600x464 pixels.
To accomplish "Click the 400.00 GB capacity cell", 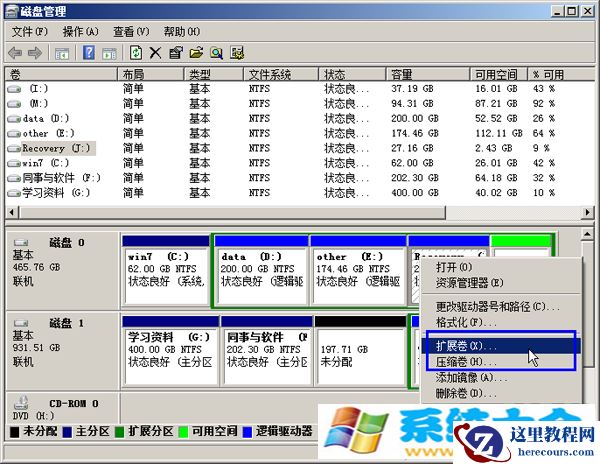I will point(414,193).
